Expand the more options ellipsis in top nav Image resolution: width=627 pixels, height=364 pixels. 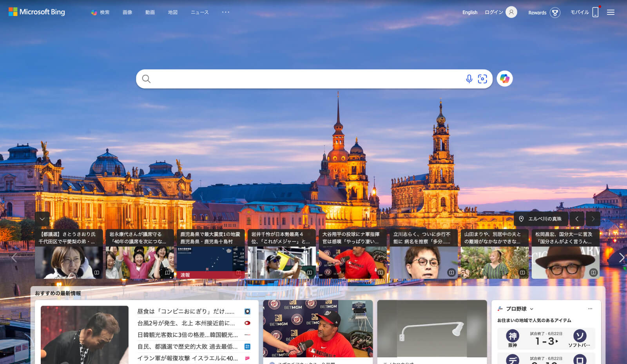[226, 12]
